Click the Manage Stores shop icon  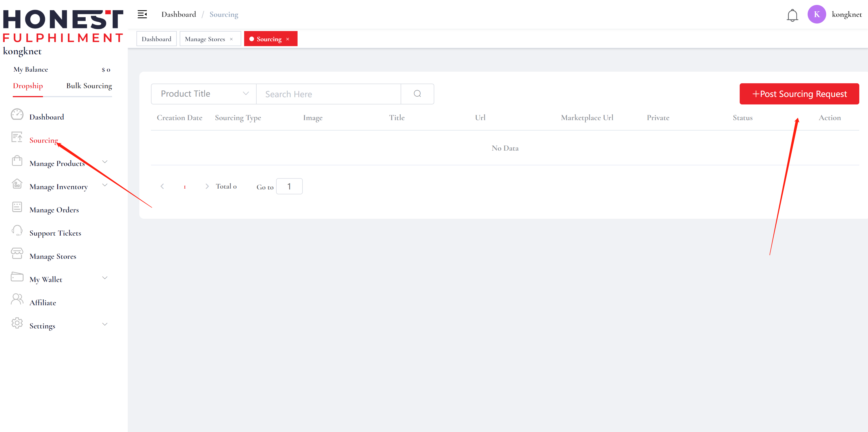tap(17, 254)
